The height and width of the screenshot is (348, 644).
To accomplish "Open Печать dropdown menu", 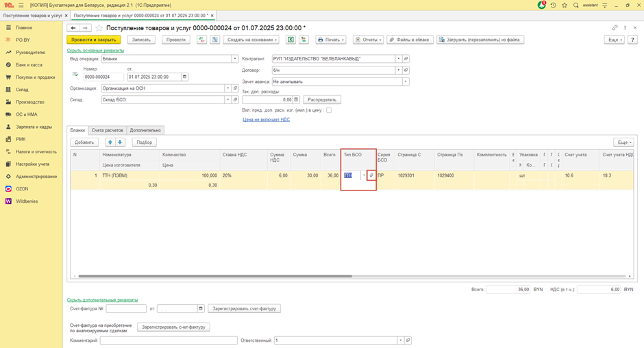I will [x=331, y=40].
